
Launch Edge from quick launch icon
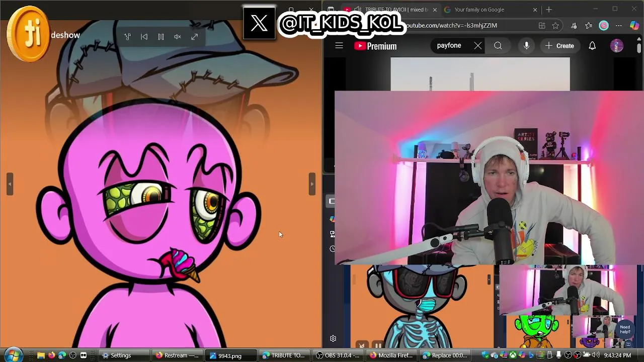62,355
